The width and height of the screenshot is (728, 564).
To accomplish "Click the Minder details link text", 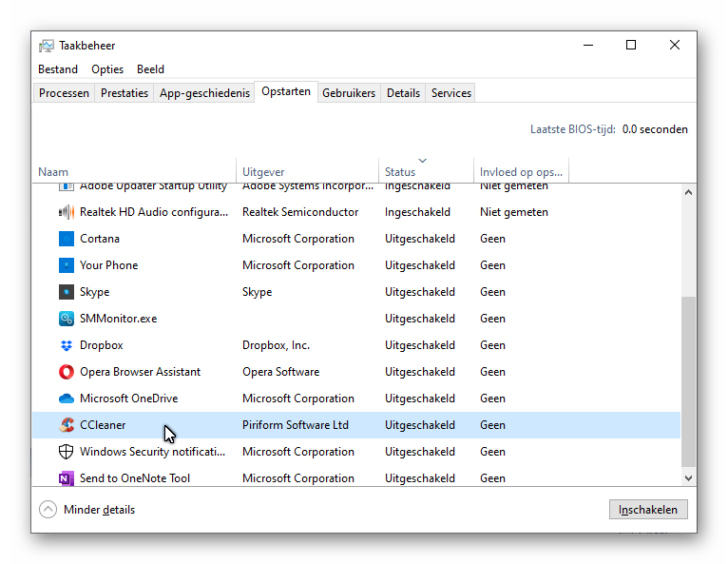I will [100, 510].
